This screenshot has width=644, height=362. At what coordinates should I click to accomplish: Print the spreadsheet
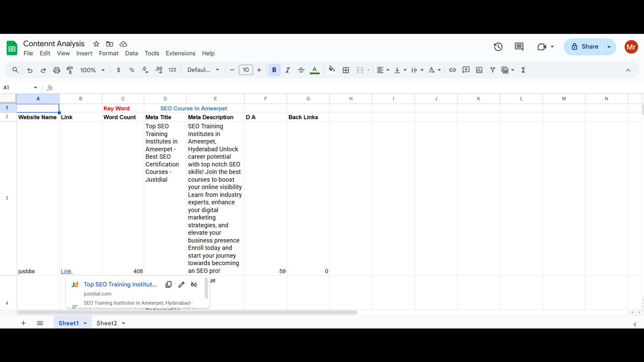57,70
